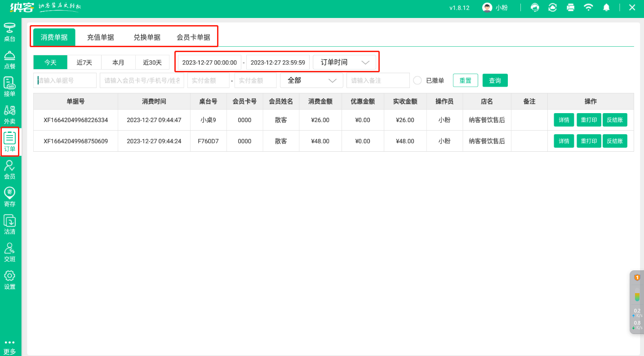This screenshot has width=644, height=356.
Task: Select the 今天 time filter
Action: point(50,62)
